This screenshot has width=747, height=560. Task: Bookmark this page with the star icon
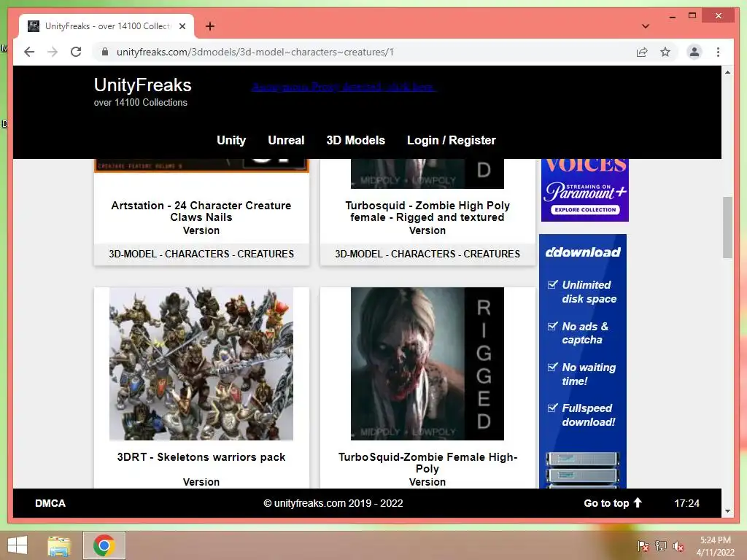point(665,52)
